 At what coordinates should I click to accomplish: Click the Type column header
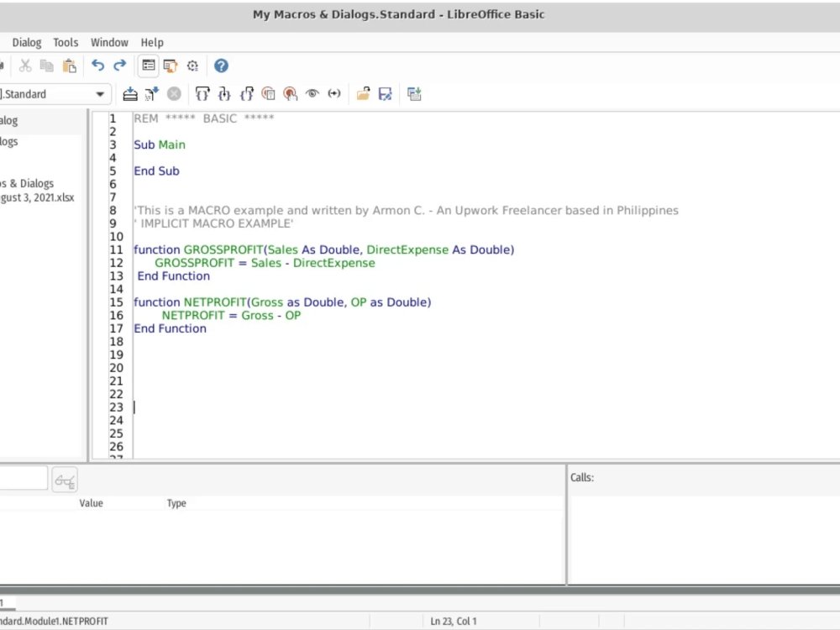click(x=176, y=503)
